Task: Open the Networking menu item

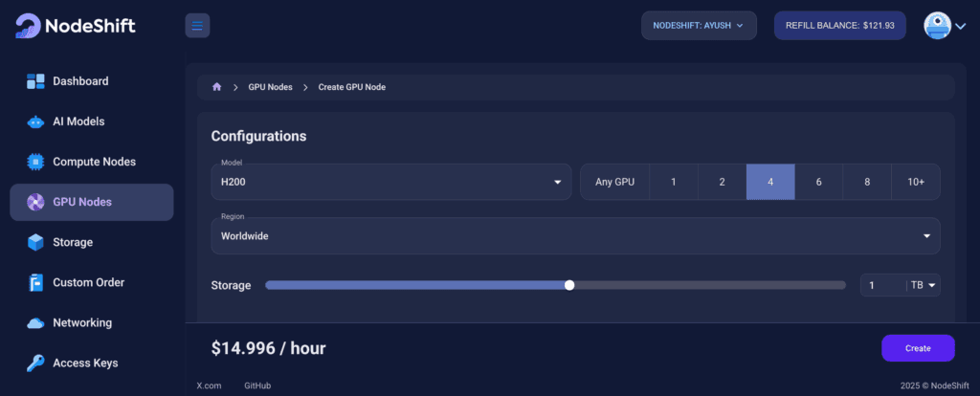Action: click(91, 323)
